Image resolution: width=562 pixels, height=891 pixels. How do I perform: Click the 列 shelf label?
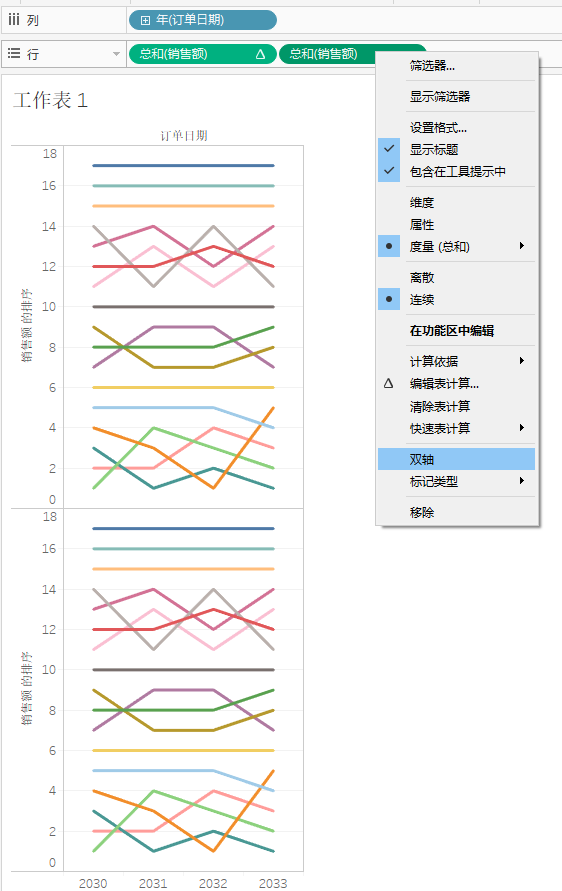click(x=33, y=20)
